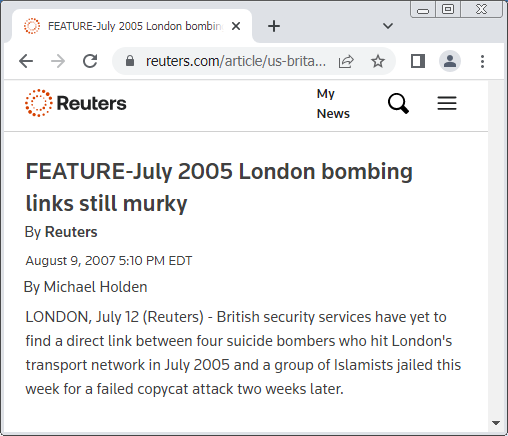Image resolution: width=508 pixels, height=436 pixels.
Task: Open the browser side panel icon
Action: tap(418, 61)
